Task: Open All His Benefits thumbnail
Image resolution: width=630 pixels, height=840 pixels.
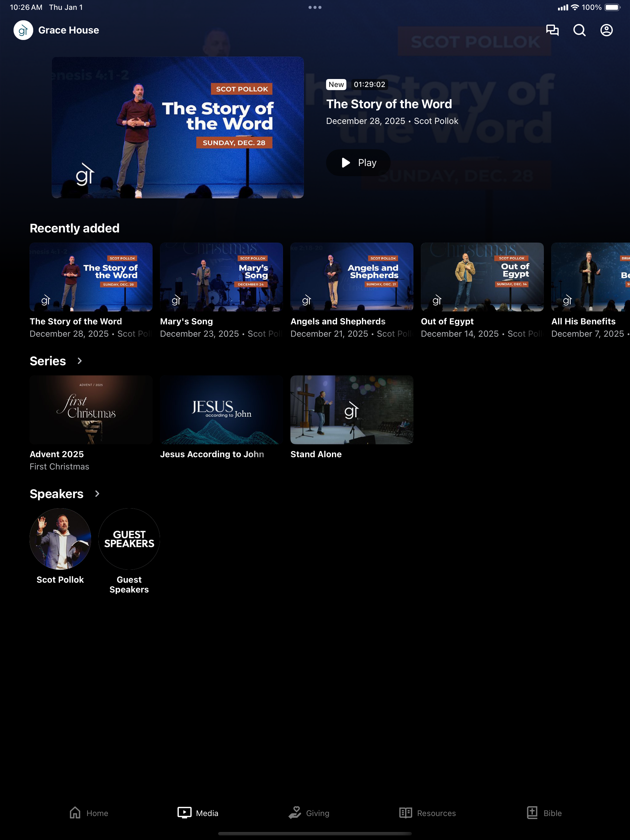Action: click(591, 277)
